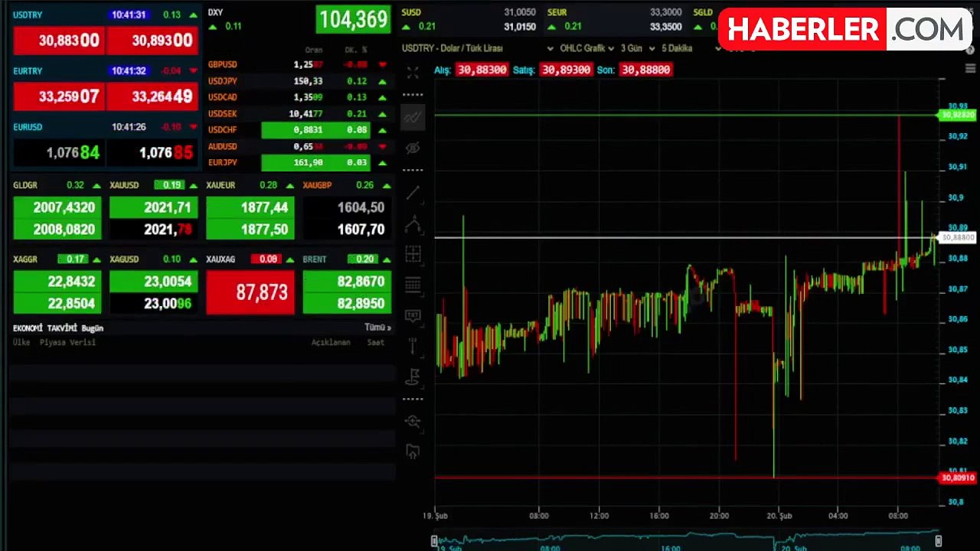Click the green 30,92820 high price line label
980x551 pixels.
[x=957, y=115]
